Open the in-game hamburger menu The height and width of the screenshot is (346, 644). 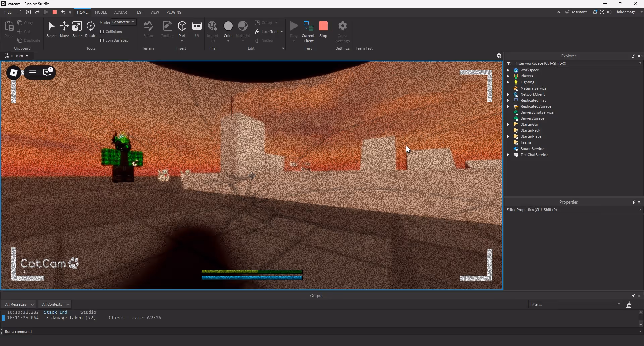click(33, 73)
